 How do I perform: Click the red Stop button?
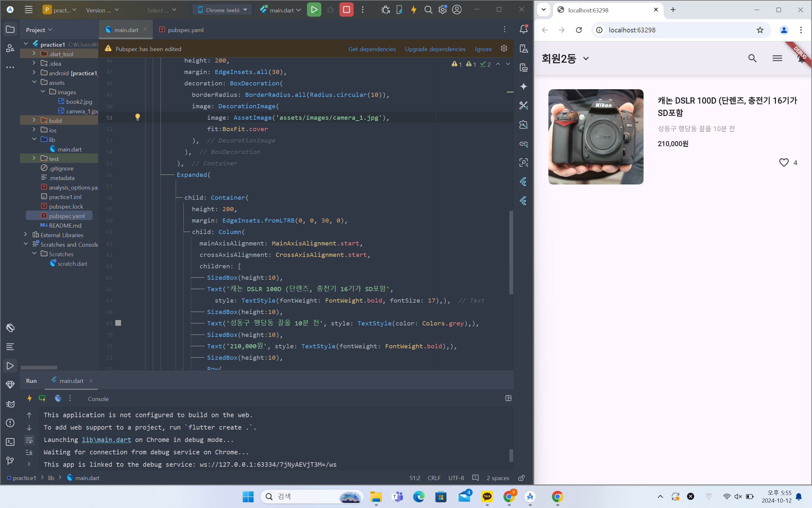tap(346, 10)
